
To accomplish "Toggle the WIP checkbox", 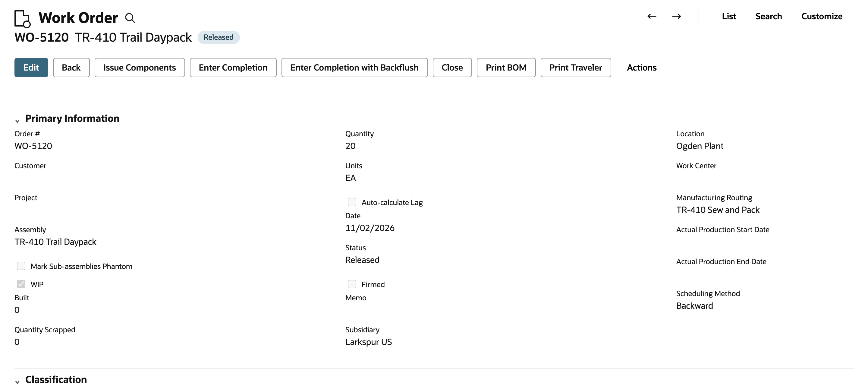I will pos(21,284).
